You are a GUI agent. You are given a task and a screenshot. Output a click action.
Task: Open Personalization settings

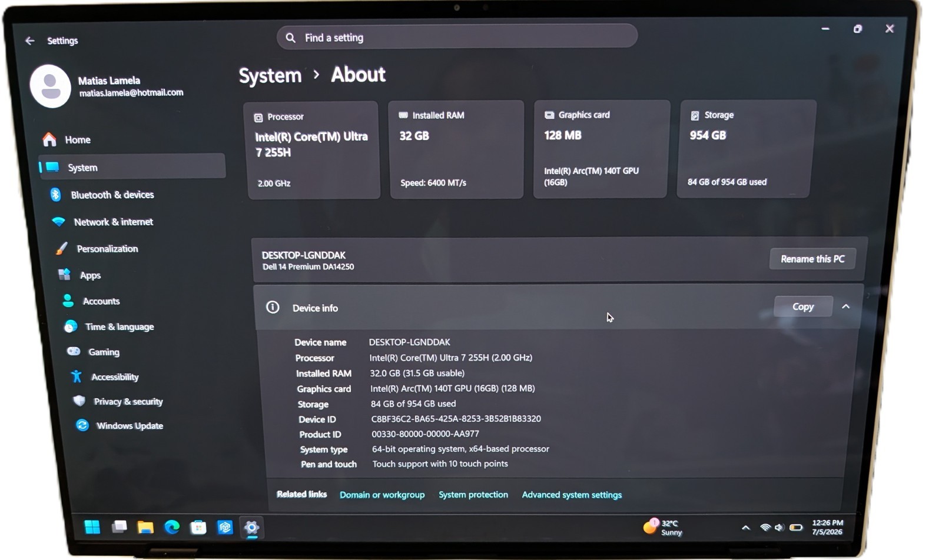point(107,249)
